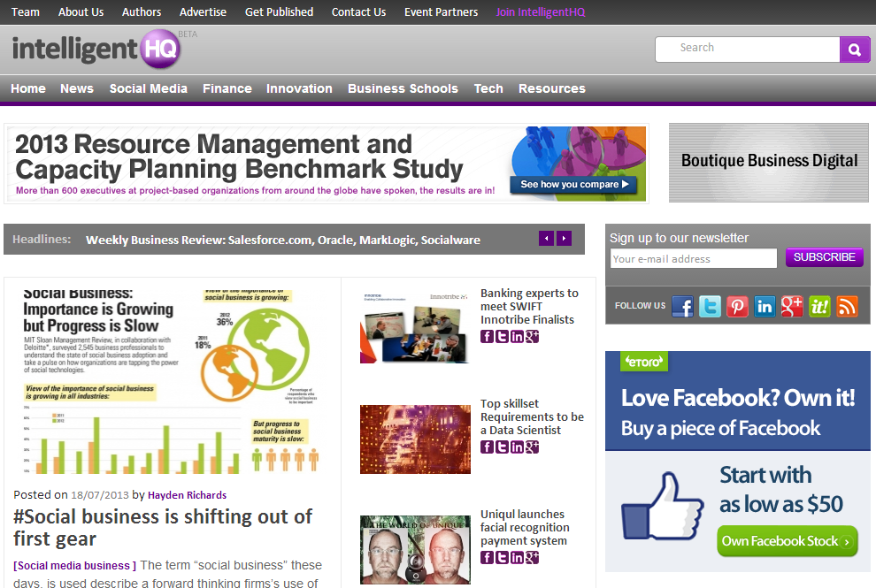Viewport: 876px width, 588px height.
Task: Show previous headline with left arrow
Action: [x=547, y=239]
